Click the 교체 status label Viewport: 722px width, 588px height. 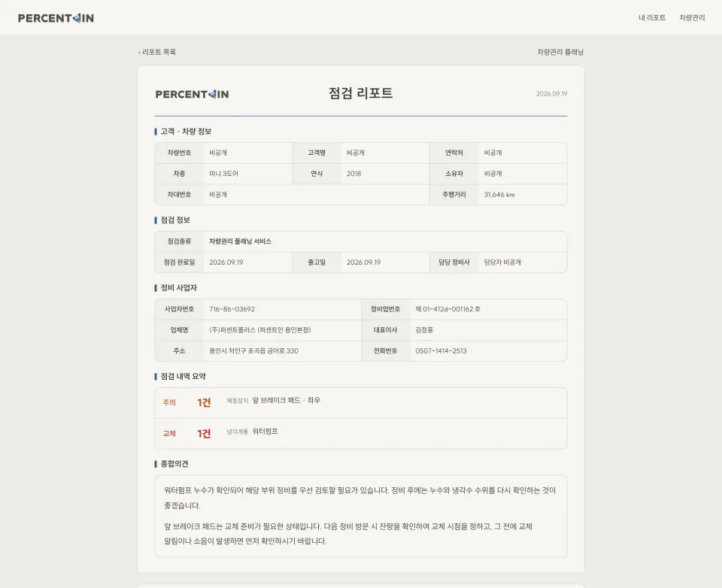click(169, 433)
